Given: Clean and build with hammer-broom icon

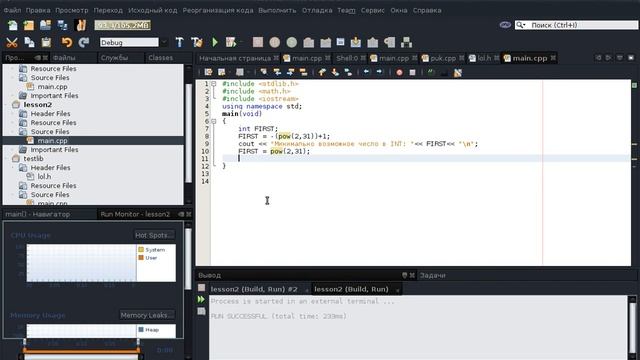Looking at the screenshot, I should [x=197, y=42].
